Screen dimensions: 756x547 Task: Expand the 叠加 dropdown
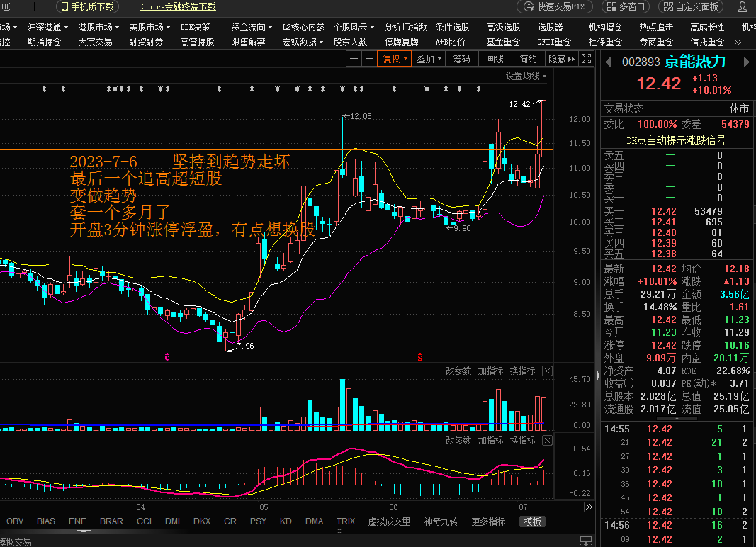coord(429,59)
